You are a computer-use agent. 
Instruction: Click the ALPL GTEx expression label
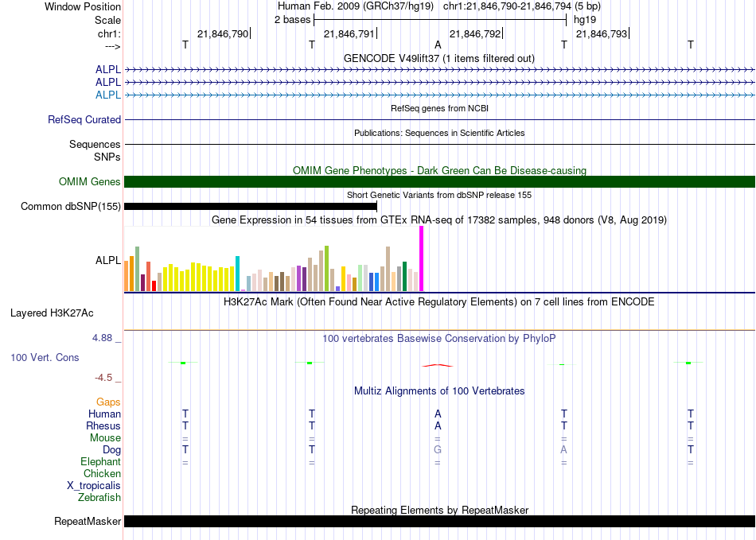tap(108, 260)
